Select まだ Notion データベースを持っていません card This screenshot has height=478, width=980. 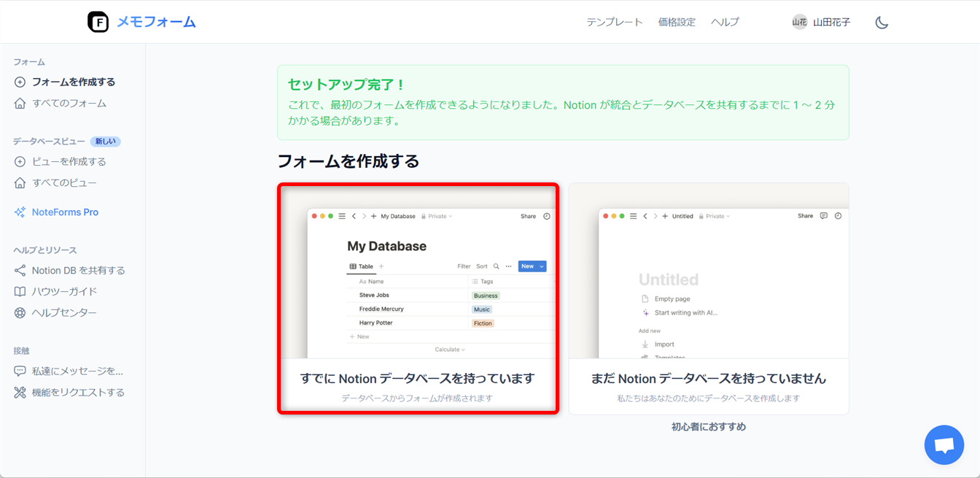pos(708,298)
